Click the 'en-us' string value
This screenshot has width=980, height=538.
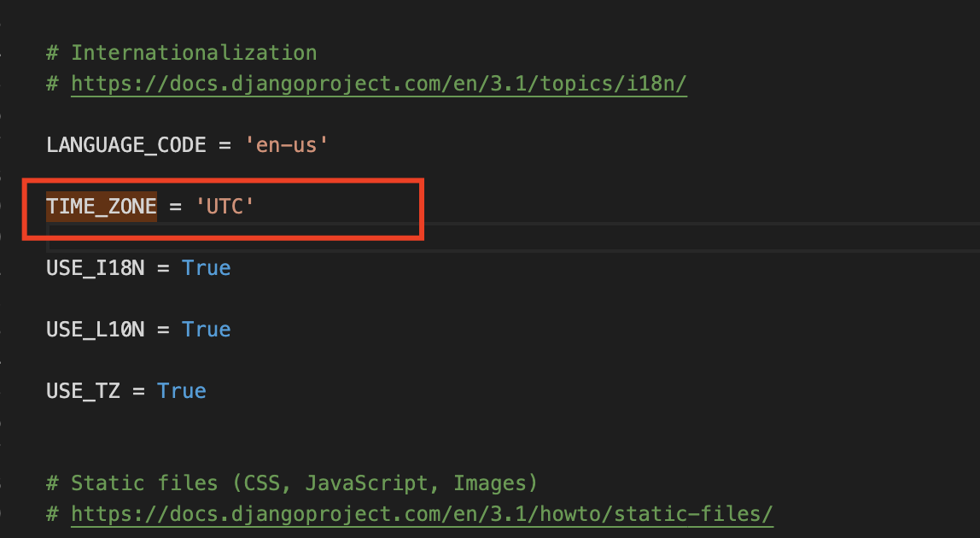pyautogui.click(x=286, y=145)
